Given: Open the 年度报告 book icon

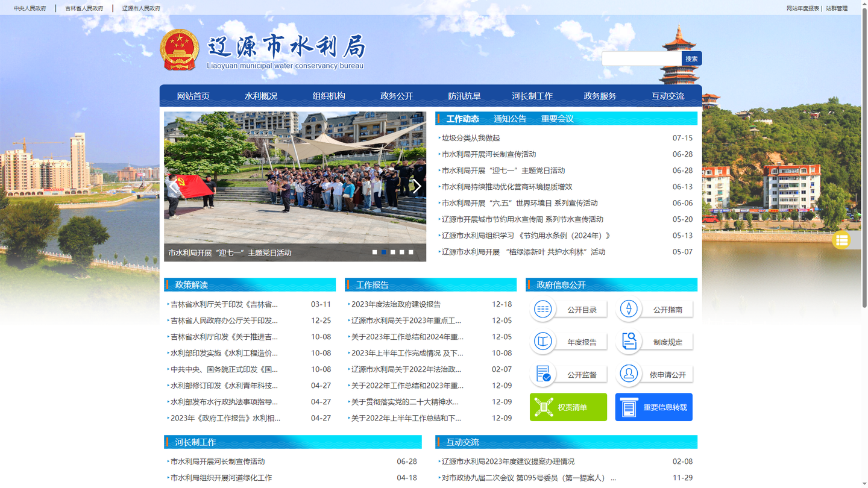Looking at the screenshot, I should [542, 342].
